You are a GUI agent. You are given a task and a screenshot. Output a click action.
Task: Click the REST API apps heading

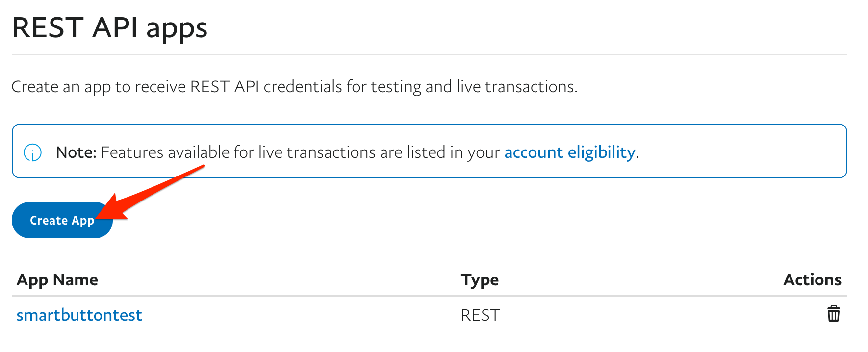tap(110, 27)
